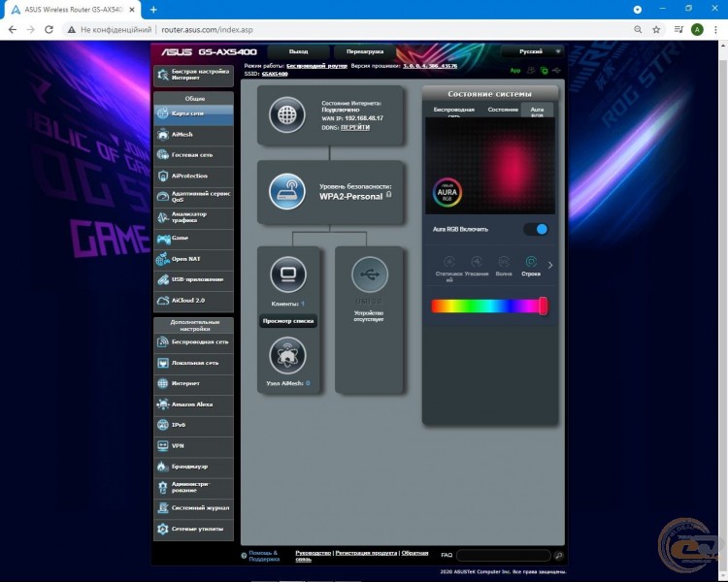Open the Карта сети menu item
The width and height of the screenshot is (728, 582).
(x=193, y=113)
